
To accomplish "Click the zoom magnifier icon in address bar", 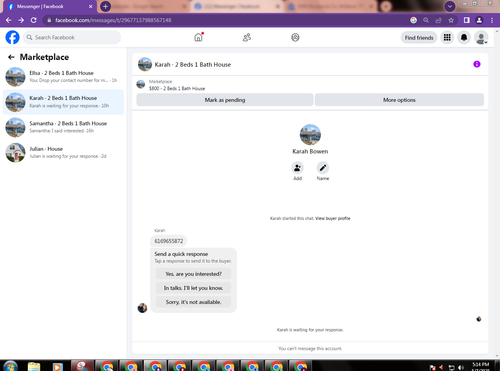I will (426, 20).
